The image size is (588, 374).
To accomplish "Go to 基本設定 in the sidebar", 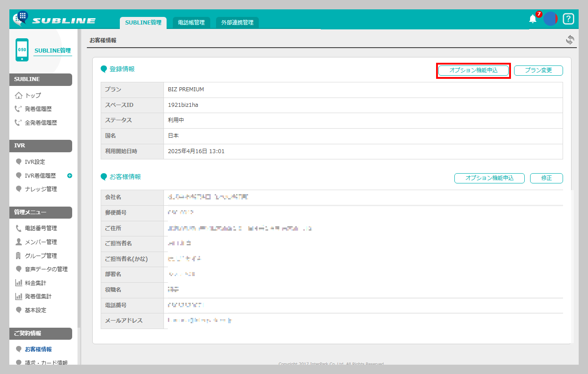I will [x=36, y=310].
